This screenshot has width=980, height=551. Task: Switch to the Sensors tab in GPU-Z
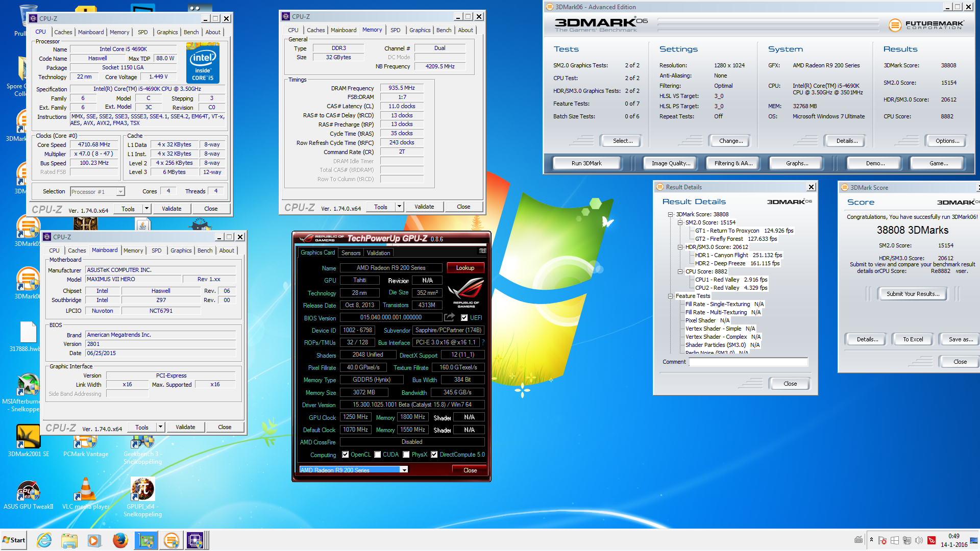point(351,253)
